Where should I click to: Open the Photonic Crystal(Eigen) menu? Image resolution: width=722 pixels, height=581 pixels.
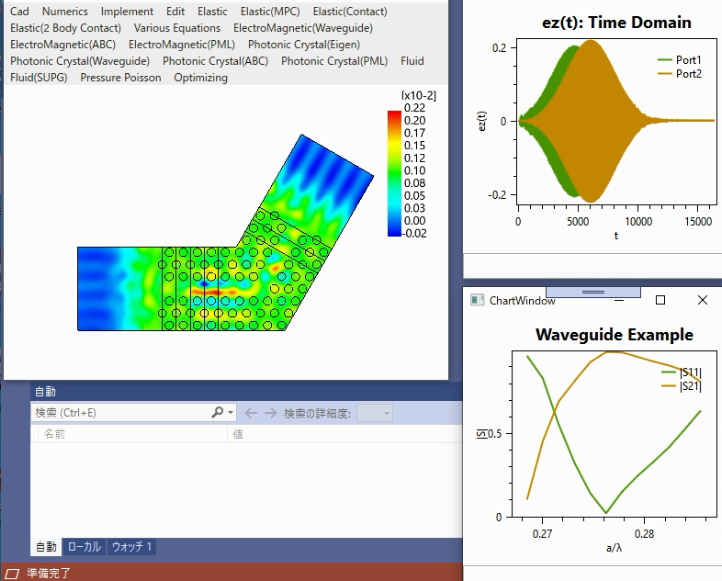[x=304, y=44]
